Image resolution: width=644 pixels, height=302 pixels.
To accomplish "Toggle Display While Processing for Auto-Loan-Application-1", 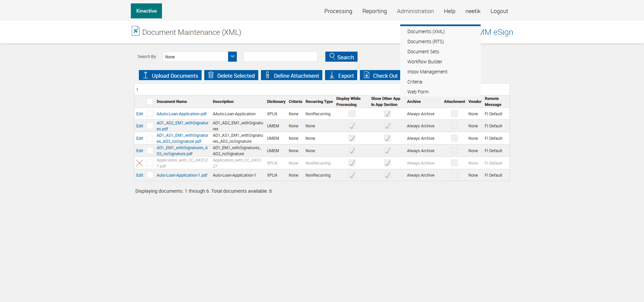I will (x=352, y=175).
